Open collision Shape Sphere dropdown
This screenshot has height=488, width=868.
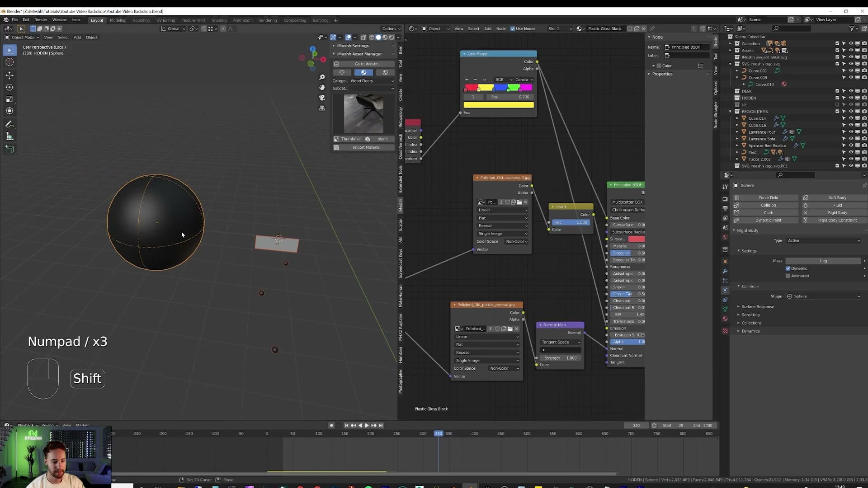click(x=823, y=296)
